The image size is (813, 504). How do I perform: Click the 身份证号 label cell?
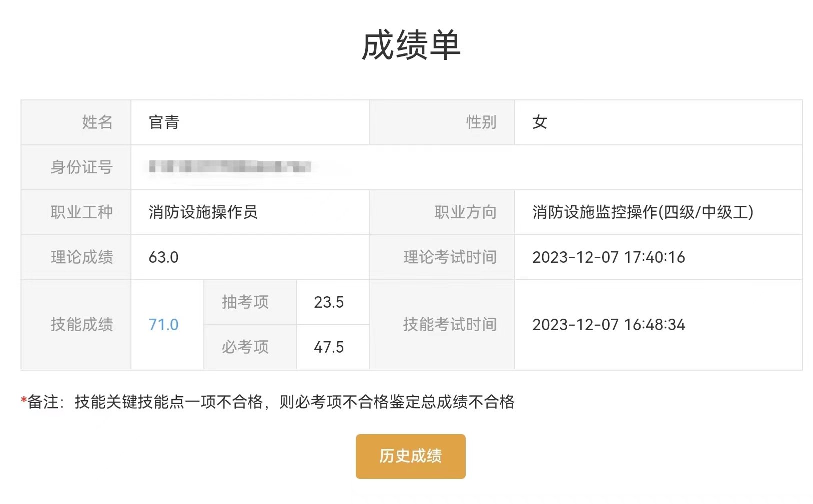point(76,167)
